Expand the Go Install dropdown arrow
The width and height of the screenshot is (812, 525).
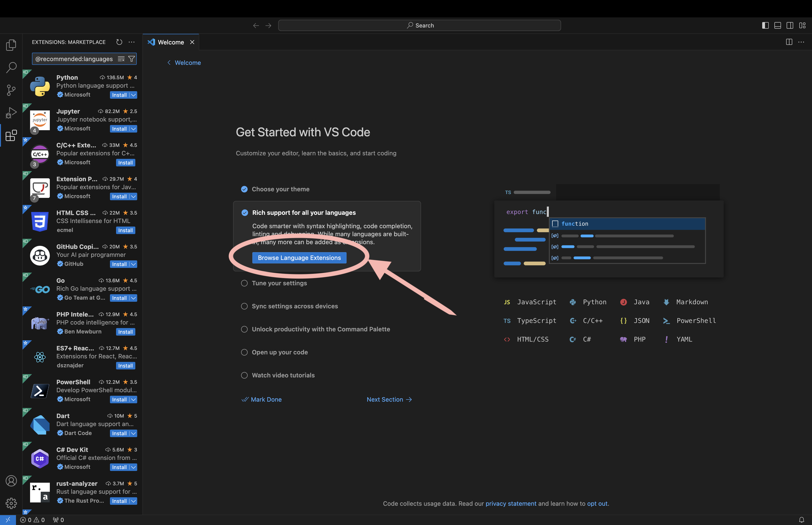pos(134,298)
